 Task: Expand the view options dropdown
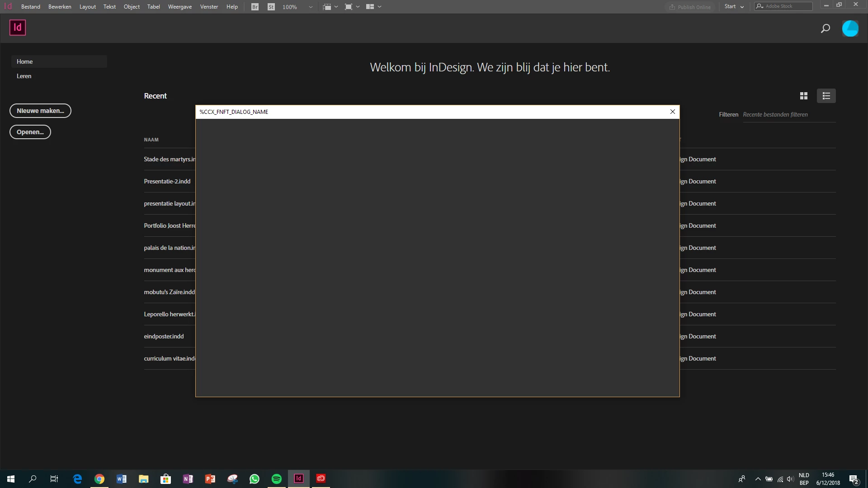[x=336, y=7]
